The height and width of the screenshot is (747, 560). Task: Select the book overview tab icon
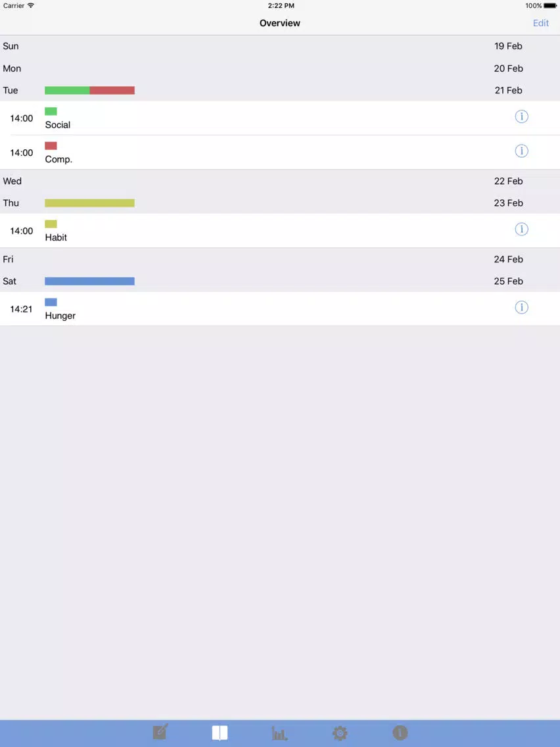pyautogui.click(x=220, y=733)
